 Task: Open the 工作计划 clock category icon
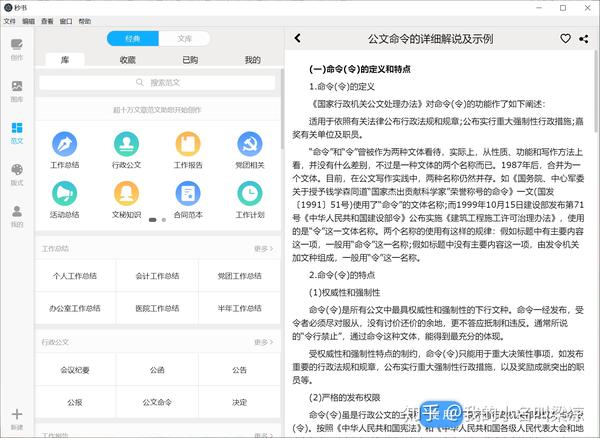(250, 194)
